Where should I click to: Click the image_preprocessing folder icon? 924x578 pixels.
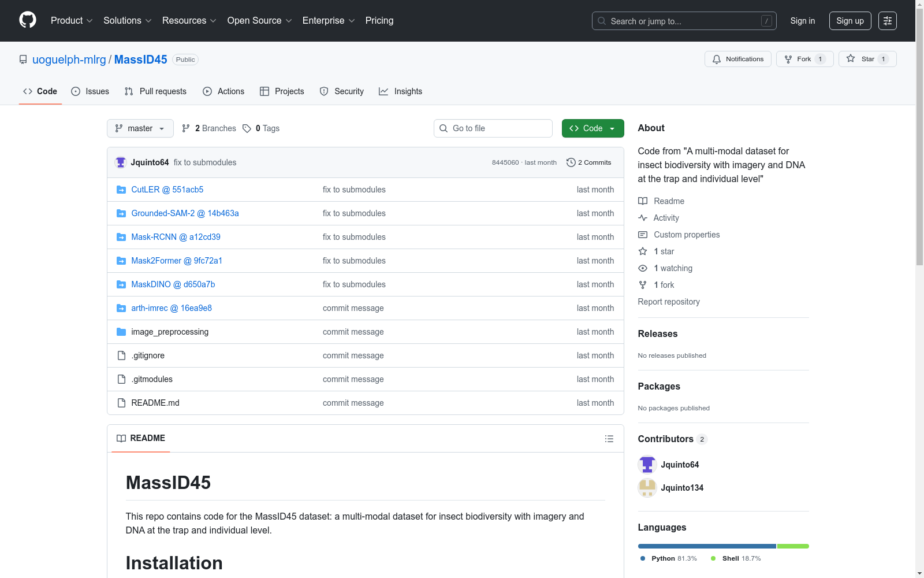[x=121, y=332]
